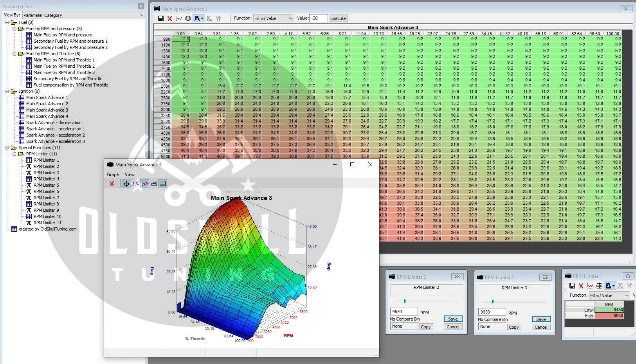Click the save floppy icon in Main Spark Advance 3 table toolbar
Viewport: 636px width, 364px height.
(160, 18)
